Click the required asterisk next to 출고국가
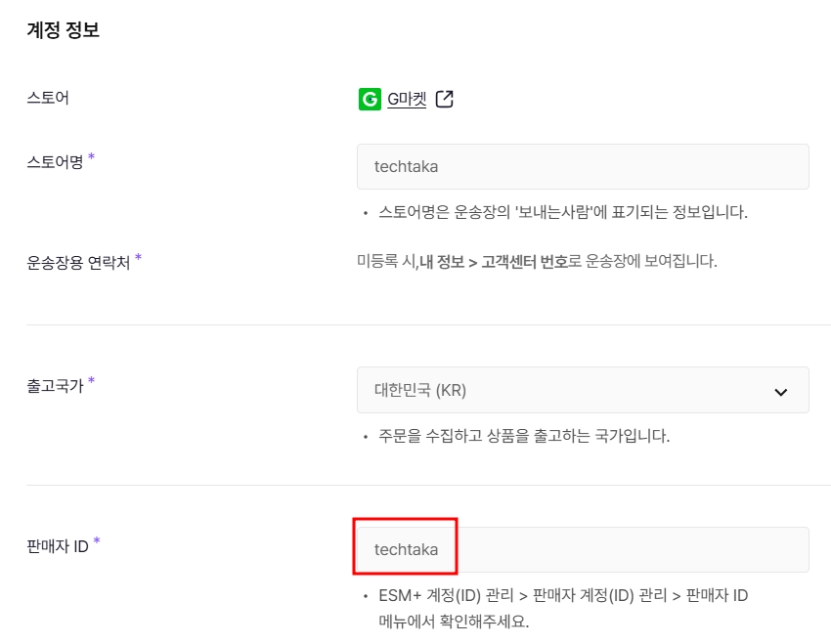The height and width of the screenshot is (644, 831). [x=91, y=381]
